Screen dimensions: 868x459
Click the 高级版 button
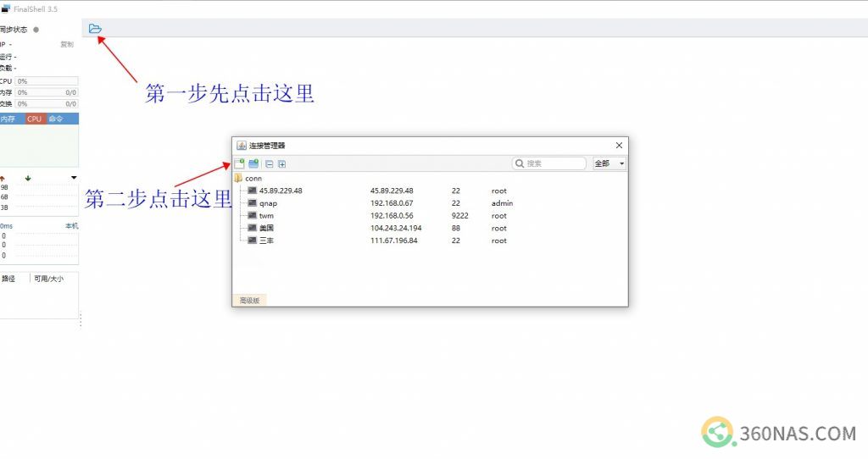pyautogui.click(x=250, y=301)
